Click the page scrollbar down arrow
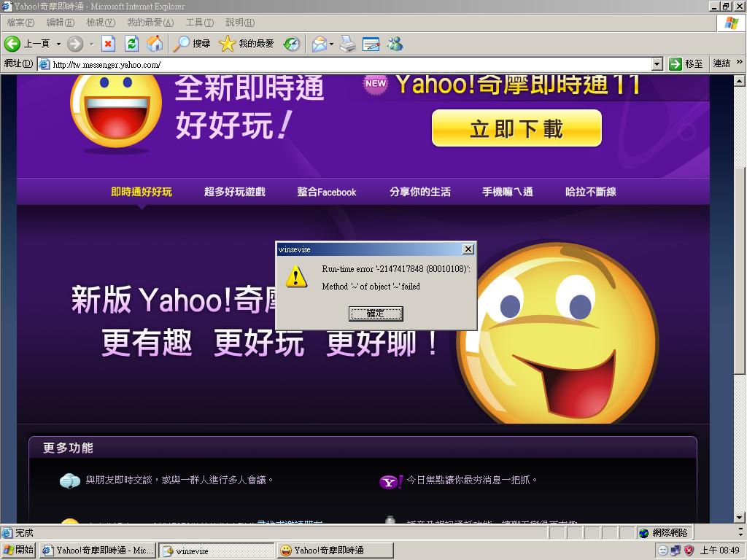 click(x=740, y=518)
